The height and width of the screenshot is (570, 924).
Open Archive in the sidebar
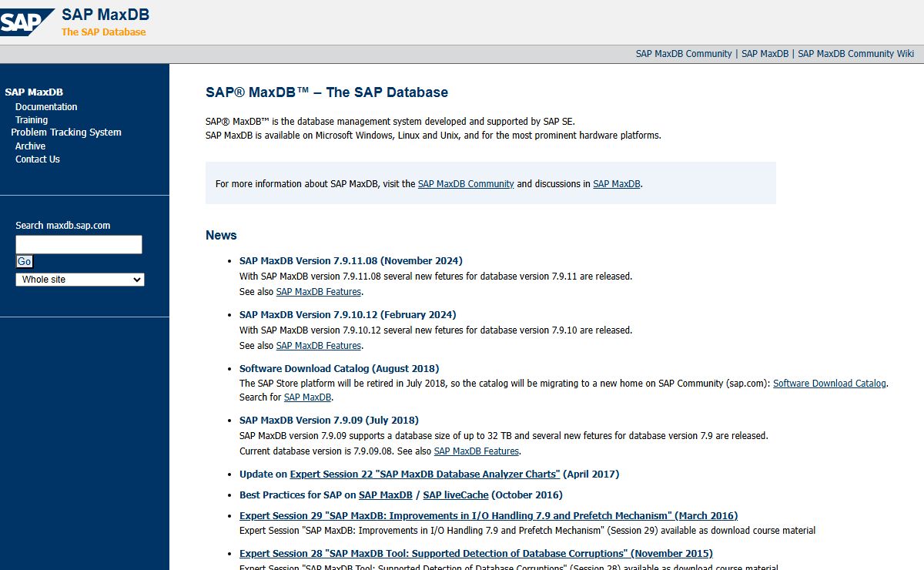tap(30, 146)
